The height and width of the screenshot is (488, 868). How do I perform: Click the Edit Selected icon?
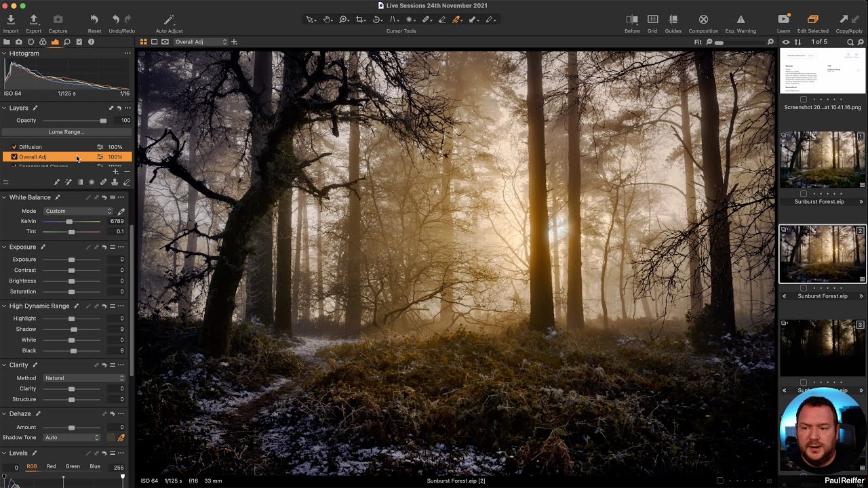(x=812, y=20)
